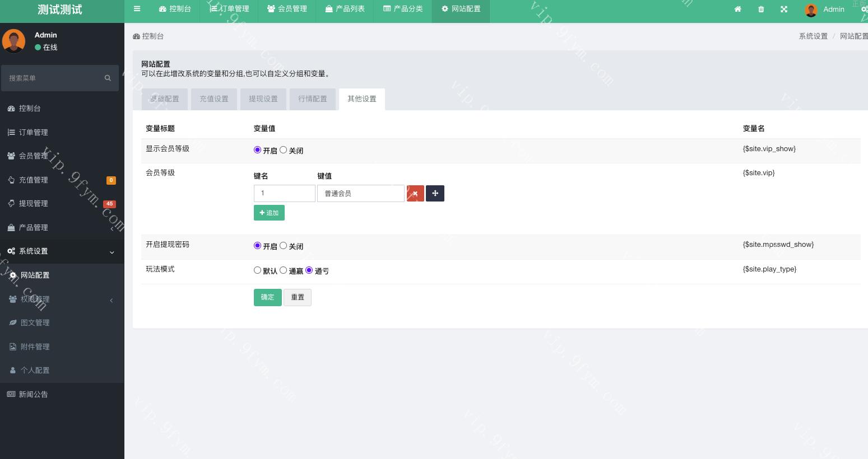Open the 产品列表 top tab
868x459 pixels.
345,9
